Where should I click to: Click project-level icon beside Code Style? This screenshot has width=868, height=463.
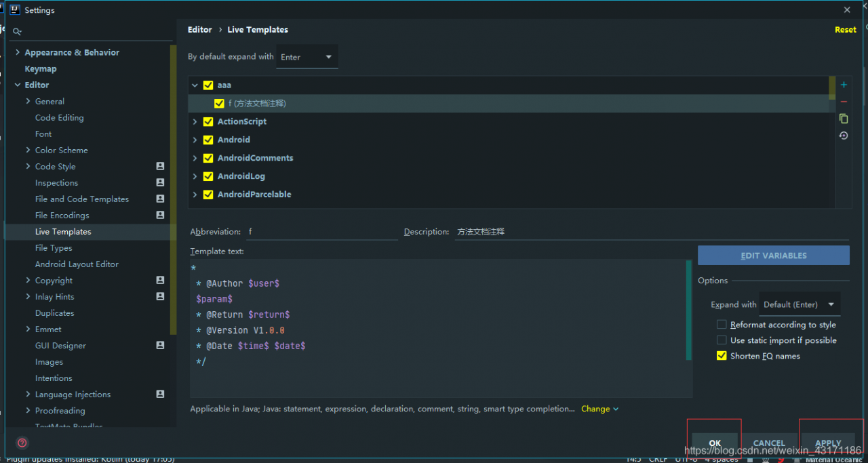(160, 166)
